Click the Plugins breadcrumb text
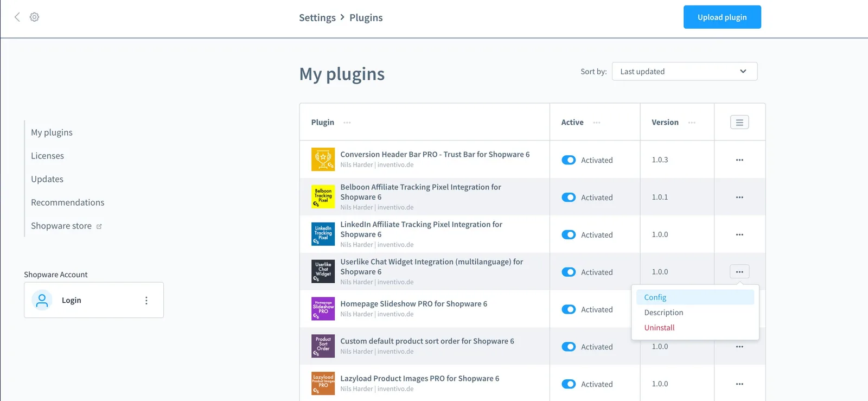The image size is (868, 401). click(366, 18)
